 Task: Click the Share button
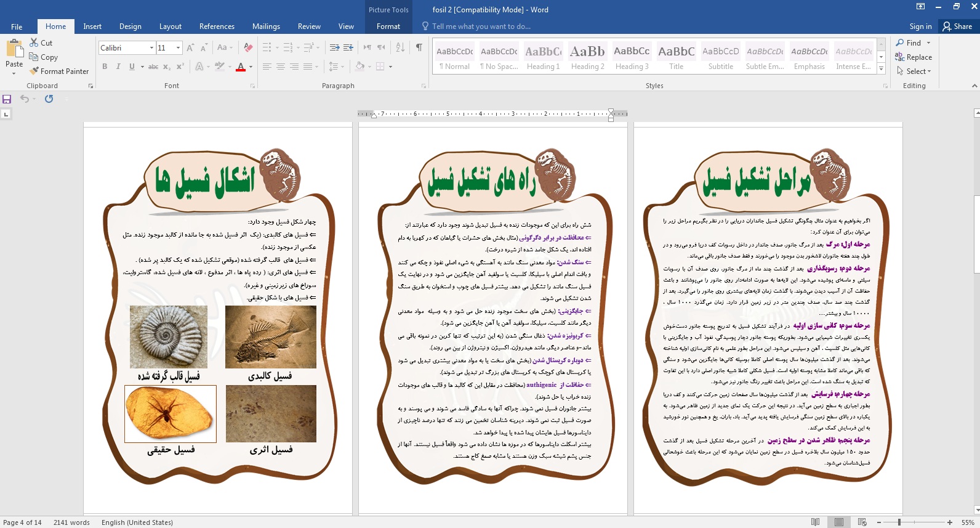point(957,26)
